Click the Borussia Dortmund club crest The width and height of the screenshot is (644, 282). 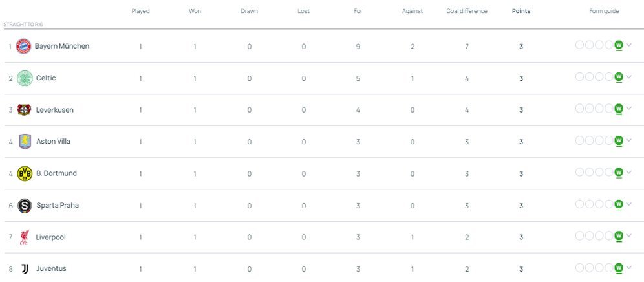[x=25, y=173]
